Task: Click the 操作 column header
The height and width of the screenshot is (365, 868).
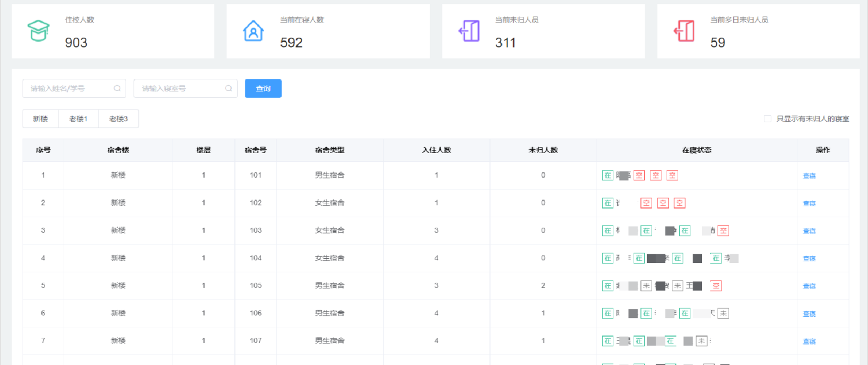Action: [x=823, y=150]
